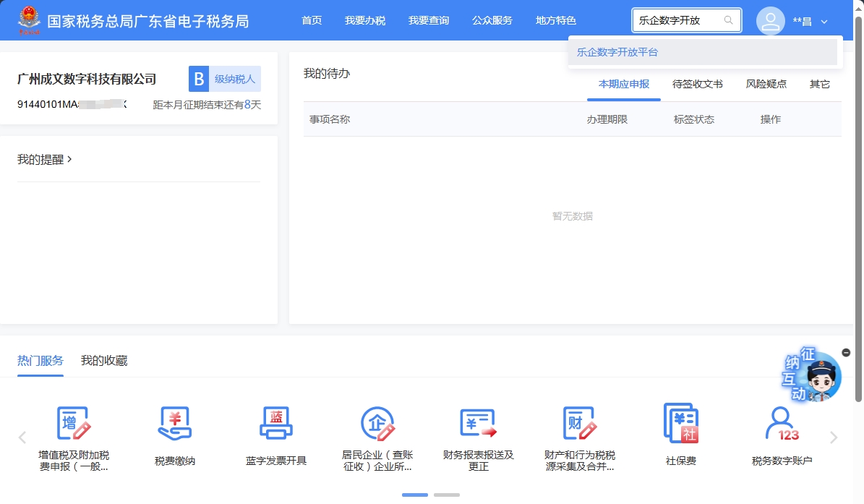
Task: Open 我要办税 in top navigation
Action: 365,20
